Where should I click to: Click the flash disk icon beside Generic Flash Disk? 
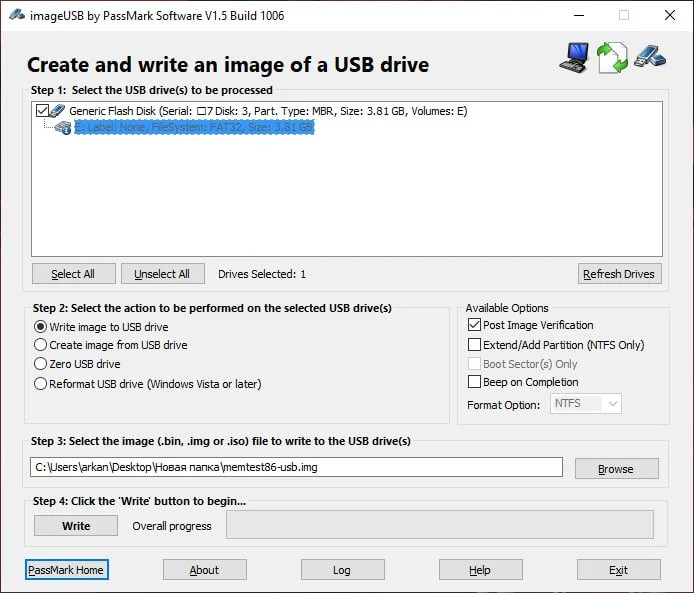tap(58, 111)
